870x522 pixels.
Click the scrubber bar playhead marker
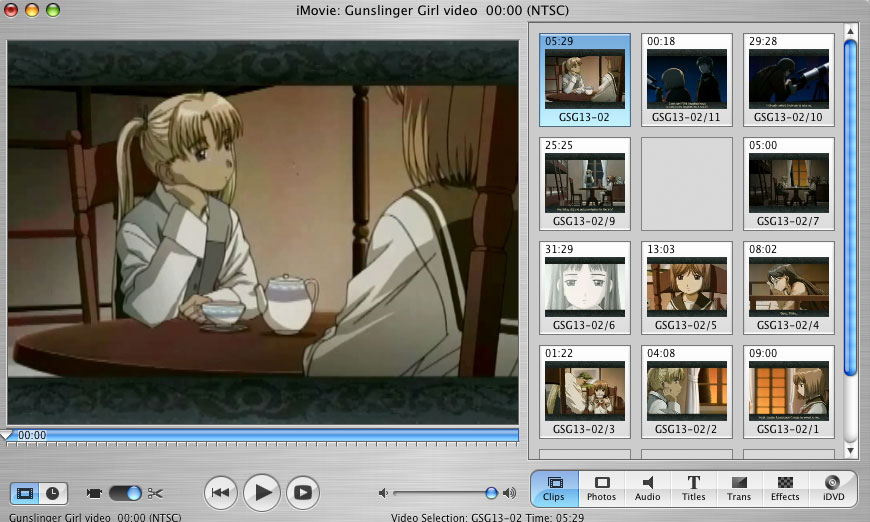tap(7, 435)
